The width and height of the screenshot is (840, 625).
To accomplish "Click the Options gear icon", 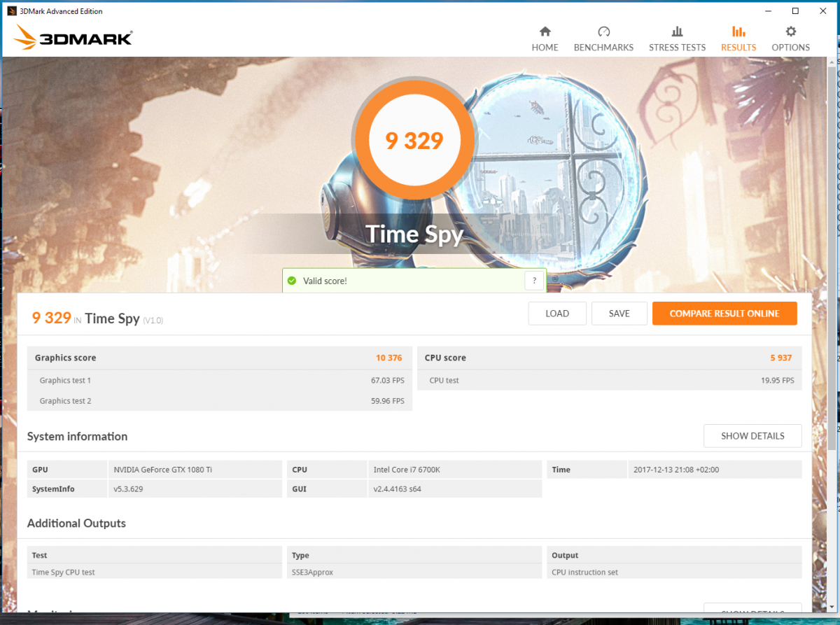I will pyautogui.click(x=790, y=31).
